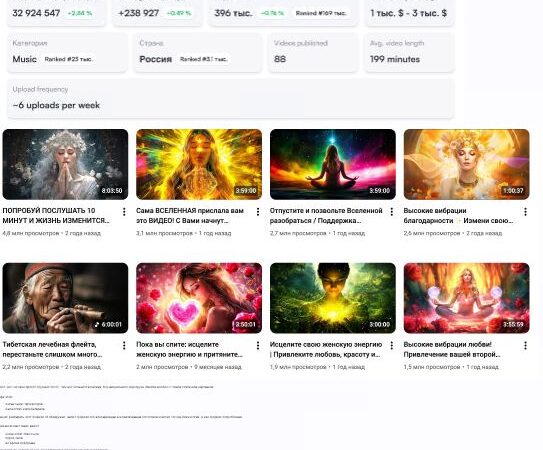Open three-dot menu for Отпустите и позвольте Вселенной
The height and width of the screenshot is (450, 543).
click(x=391, y=212)
